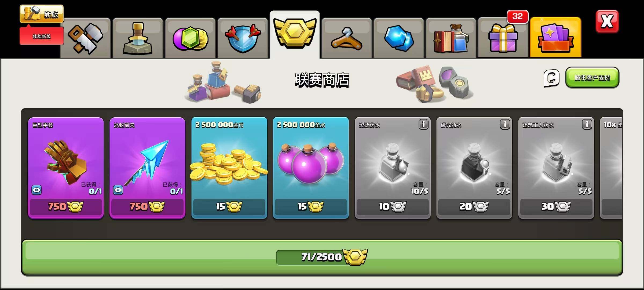Open the clothes hanger skins tab
This screenshot has width=644, height=290.
pos(347,38)
